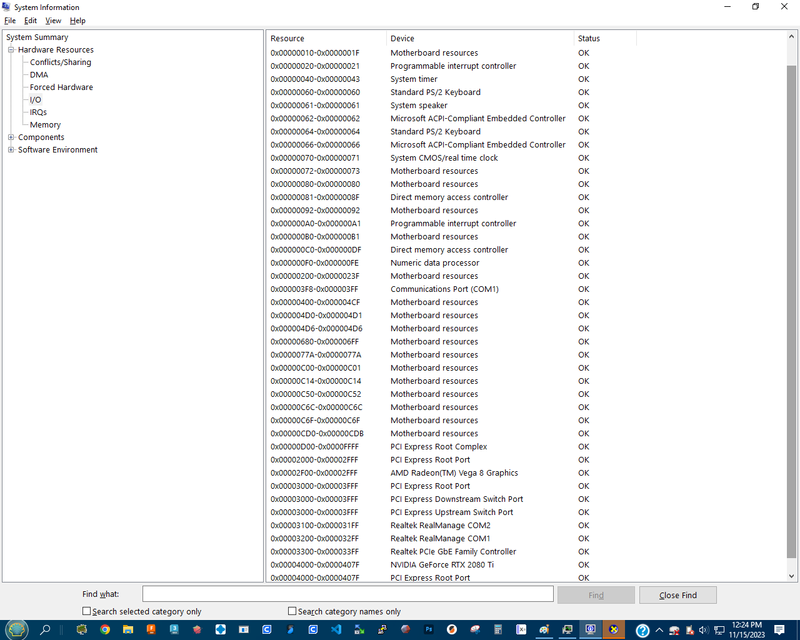Image resolution: width=800 pixels, height=640 pixels.
Task: Open the orange F app on taskbar
Action: [x=151, y=629]
